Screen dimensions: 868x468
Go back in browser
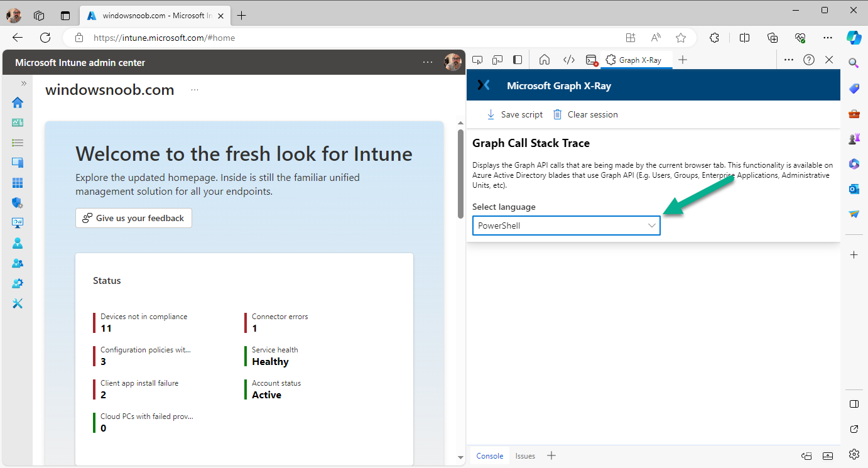pos(18,38)
